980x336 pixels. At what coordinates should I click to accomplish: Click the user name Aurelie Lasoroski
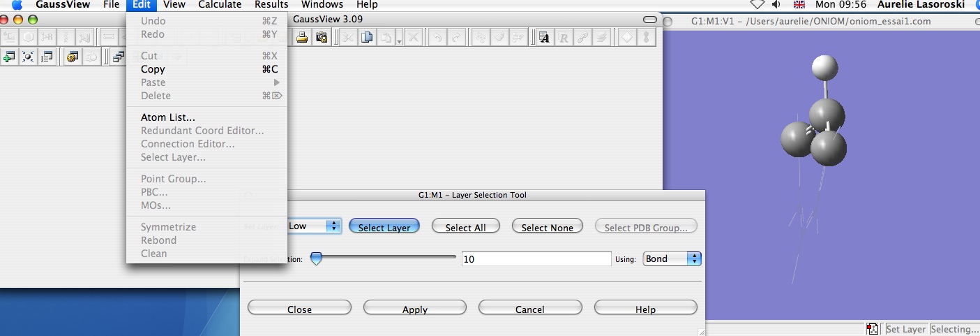tap(920, 4)
